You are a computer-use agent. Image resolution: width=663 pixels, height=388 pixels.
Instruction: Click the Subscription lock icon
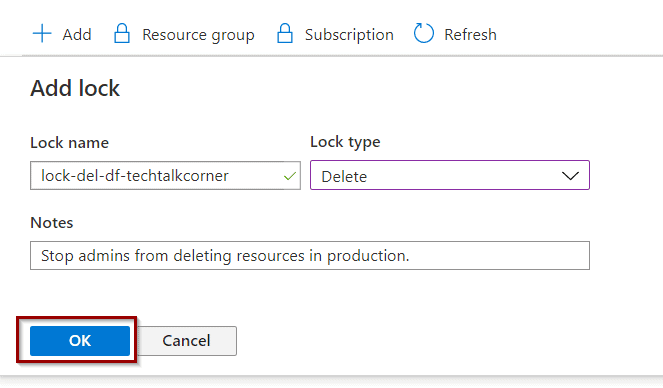coord(285,33)
